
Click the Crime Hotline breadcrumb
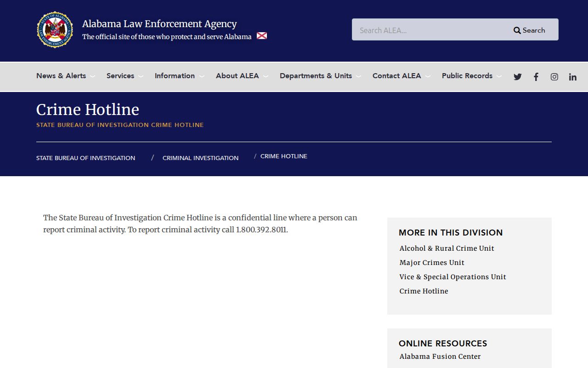pos(284,156)
